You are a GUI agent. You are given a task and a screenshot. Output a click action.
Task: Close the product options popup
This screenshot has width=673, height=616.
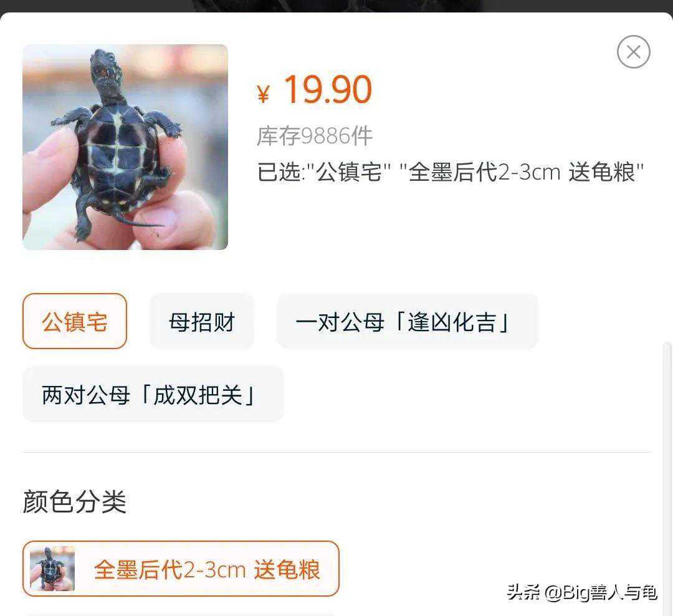(634, 52)
